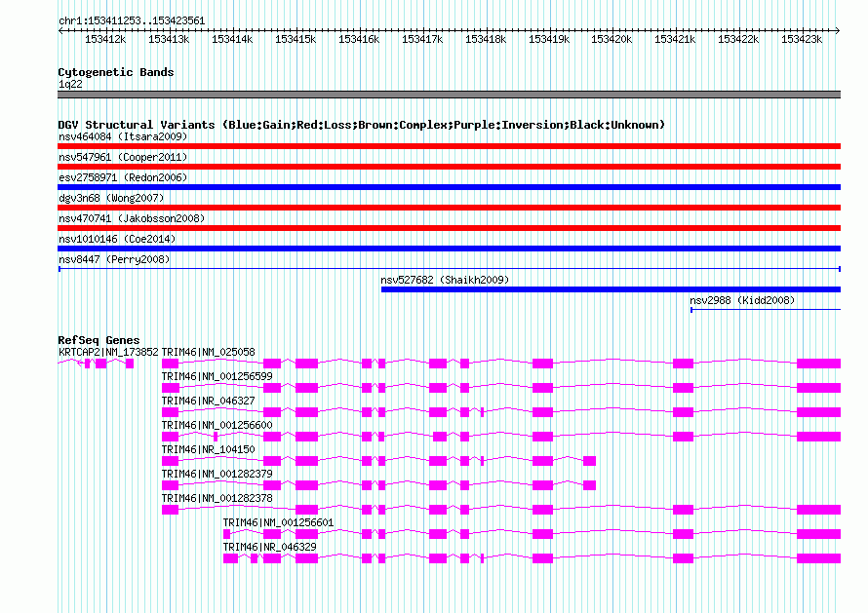Select the first exon of TRIM46 NR_046329
Image resolution: width=868 pixels, height=613 pixels.
(x=230, y=558)
